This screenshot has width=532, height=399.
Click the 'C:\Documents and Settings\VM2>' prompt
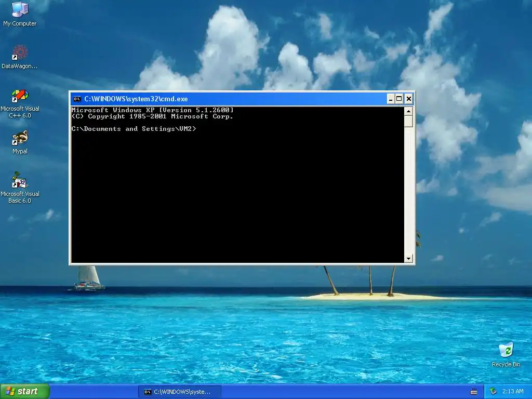tap(134, 129)
